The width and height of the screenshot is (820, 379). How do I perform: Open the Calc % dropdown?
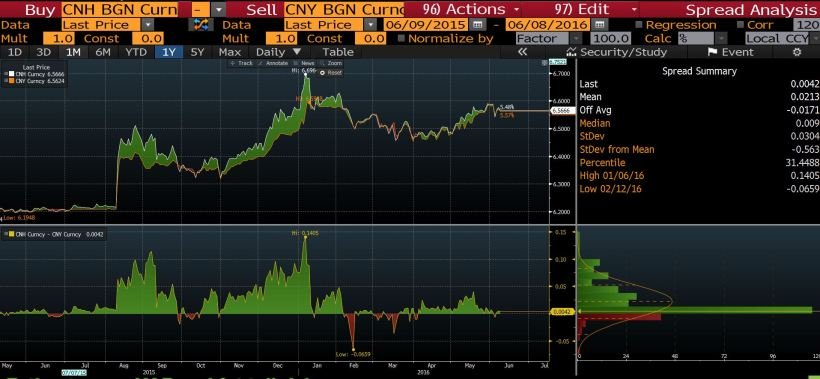tap(722, 38)
